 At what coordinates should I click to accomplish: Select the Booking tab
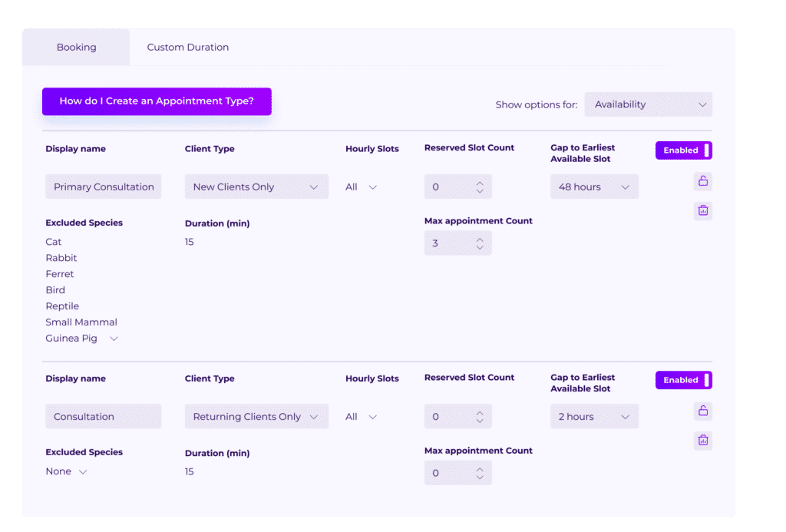pos(76,48)
